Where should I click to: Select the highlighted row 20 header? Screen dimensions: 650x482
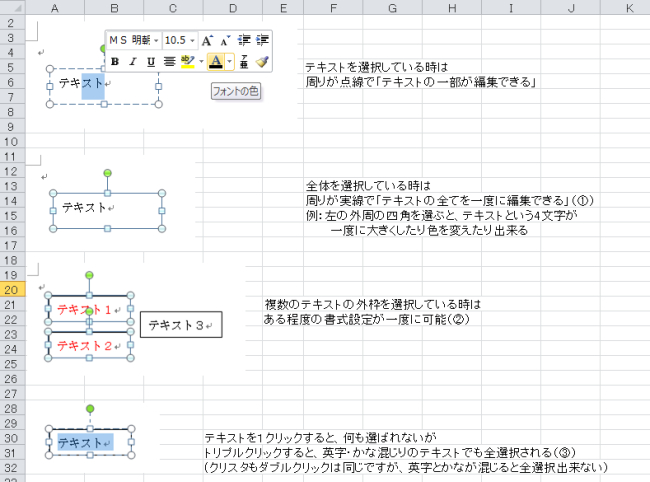(12, 290)
